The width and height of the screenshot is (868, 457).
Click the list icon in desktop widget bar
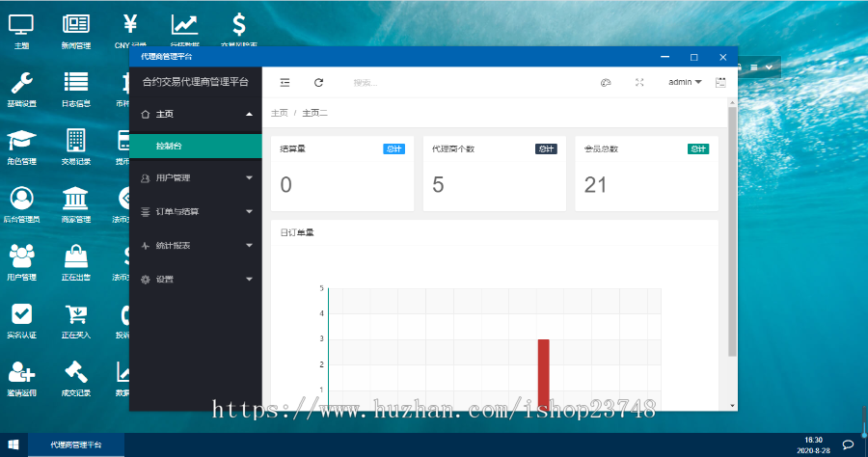coord(754,67)
